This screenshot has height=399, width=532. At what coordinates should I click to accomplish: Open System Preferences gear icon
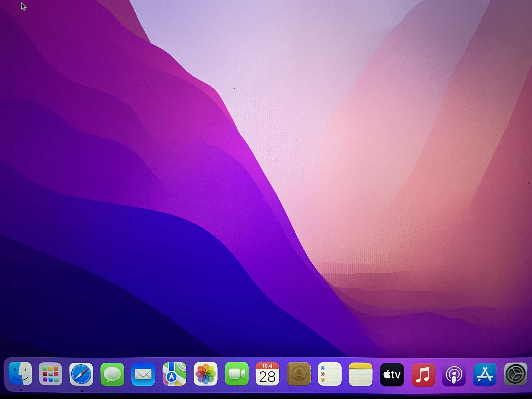pos(515,374)
